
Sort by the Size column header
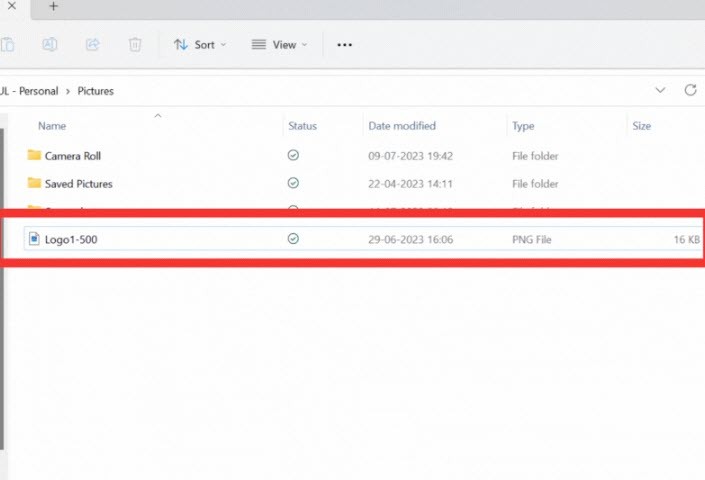click(642, 126)
